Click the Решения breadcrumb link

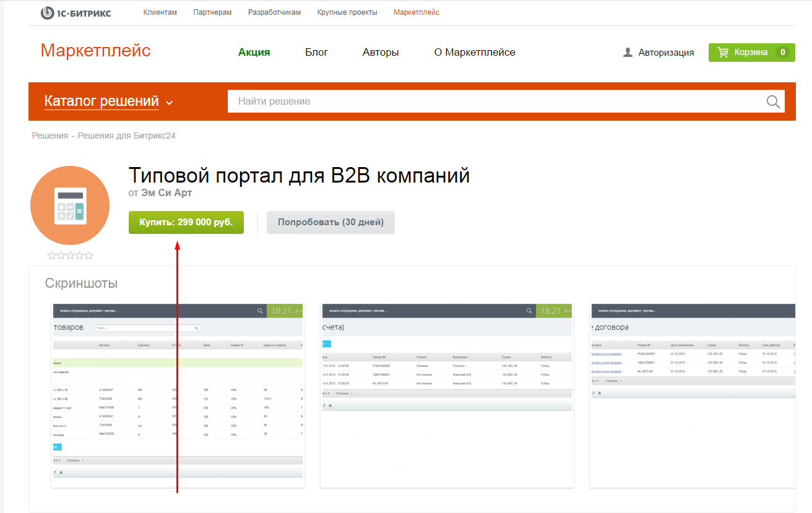[50, 136]
